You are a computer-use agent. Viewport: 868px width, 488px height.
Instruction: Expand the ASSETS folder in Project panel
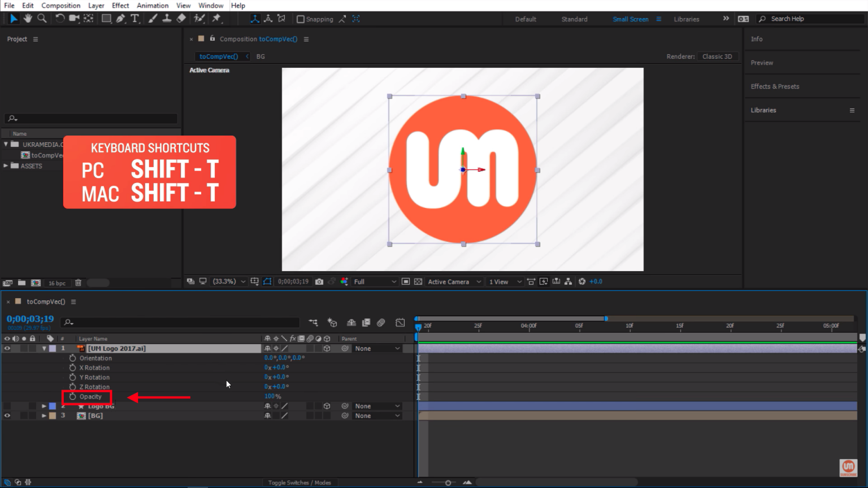(x=6, y=166)
